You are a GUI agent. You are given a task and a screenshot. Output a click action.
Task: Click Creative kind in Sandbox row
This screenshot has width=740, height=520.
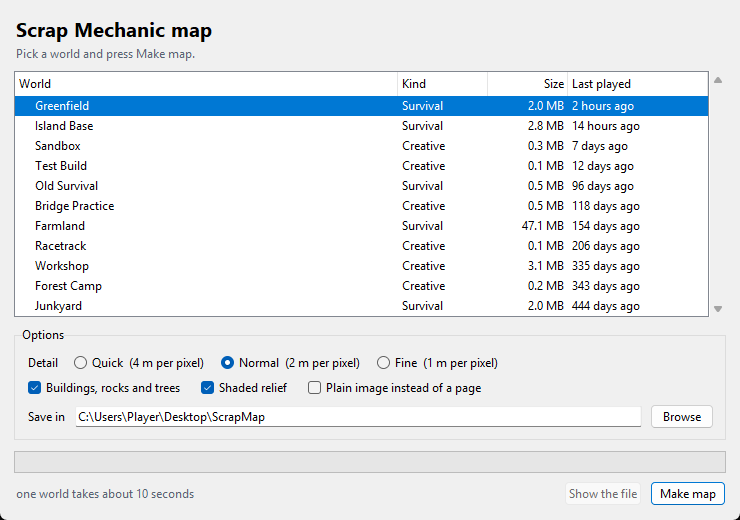pyautogui.click(x=423, y=146)
